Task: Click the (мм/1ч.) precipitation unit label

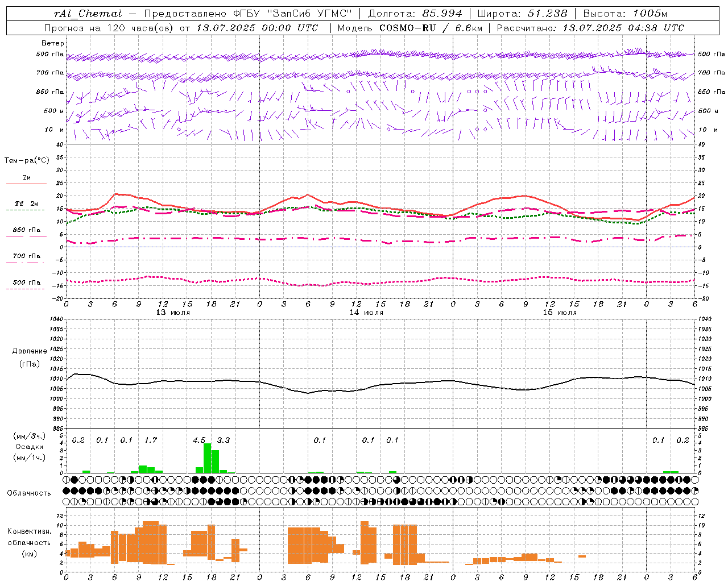Action: [30, 458]
